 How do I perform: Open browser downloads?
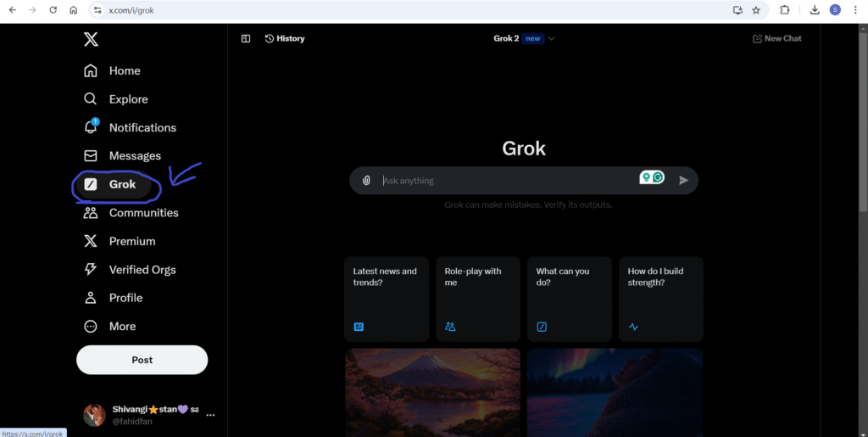point(815,10)
